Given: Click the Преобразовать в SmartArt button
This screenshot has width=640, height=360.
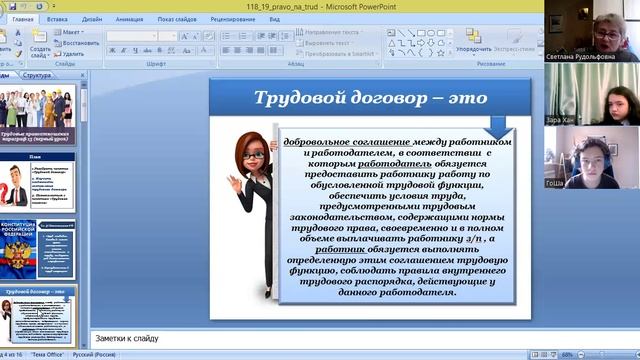Looking at the screenshot, I should 338,54.
